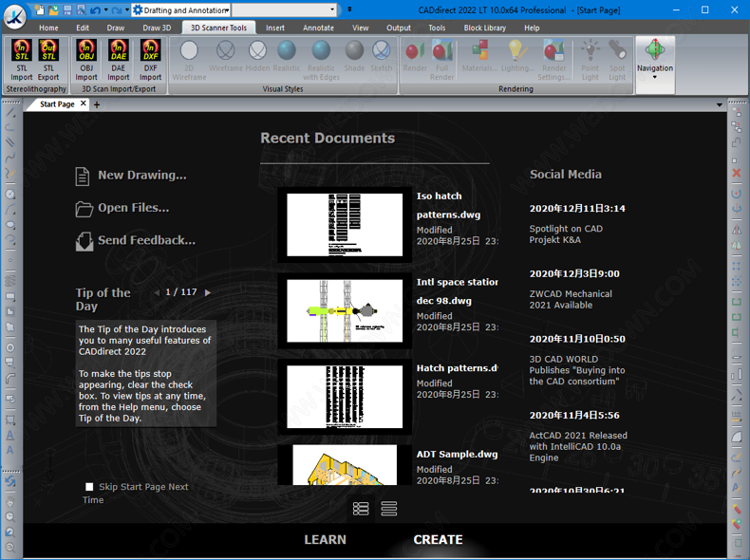Click the New file icon in quick access toolbar
The height and width of the screenshot is (560, 750).
click(41, 10)
